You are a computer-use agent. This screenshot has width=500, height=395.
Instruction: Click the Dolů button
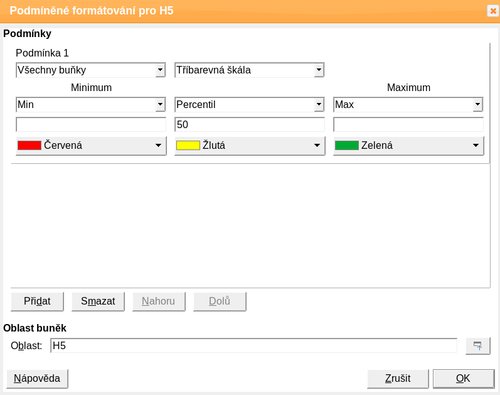pyautogui.click(x=220, y=301)
